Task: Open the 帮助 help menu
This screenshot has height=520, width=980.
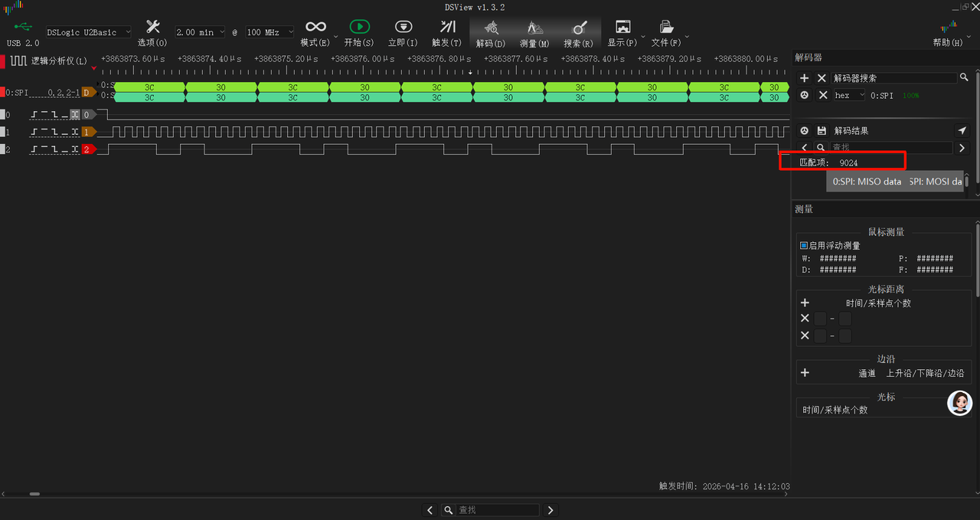Action: click(x=948, y=31)
